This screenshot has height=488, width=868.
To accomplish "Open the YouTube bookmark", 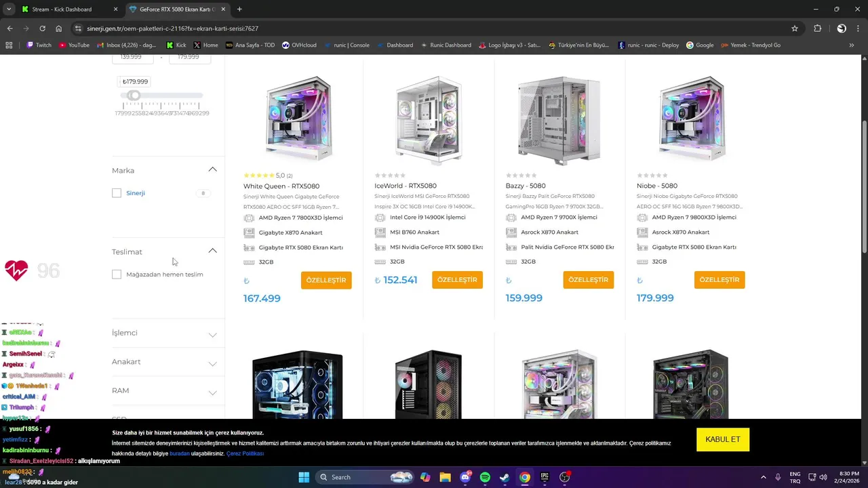I will click(x=74, y=45).
